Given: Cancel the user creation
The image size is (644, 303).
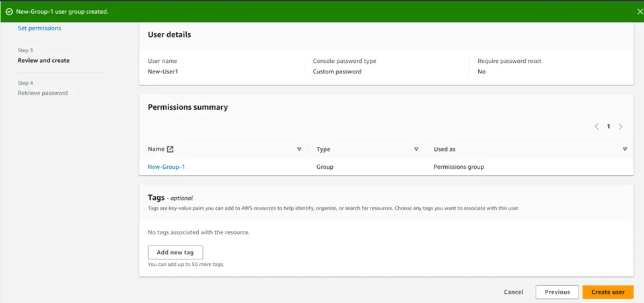Looking at the screenshot, I should pyautogui.click(x=513, y=292).
